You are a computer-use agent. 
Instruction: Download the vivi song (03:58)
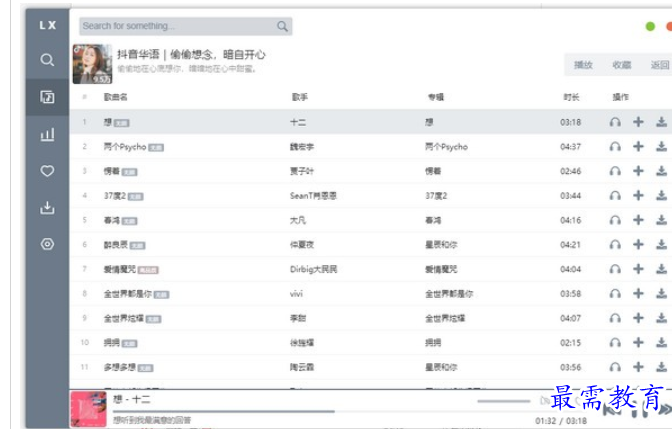tap(661, 293)
